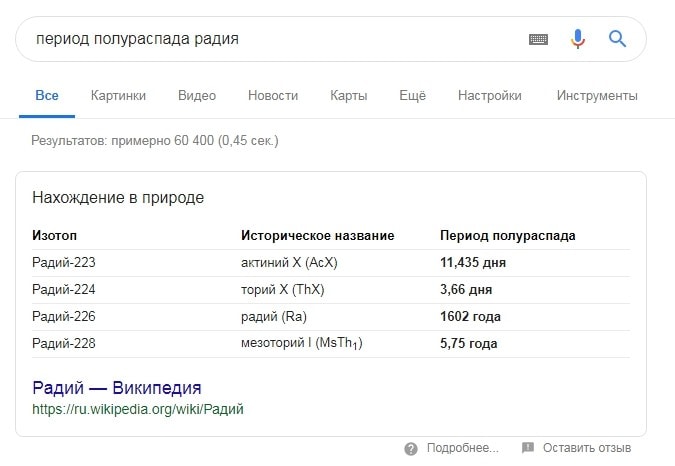Screen dimensions: 675x466
Task: Click the feedback flag icon
Action: click(528, 448)
